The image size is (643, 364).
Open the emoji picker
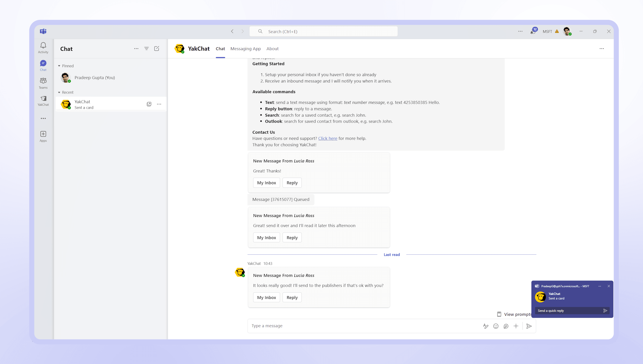click(x=496, y=326)
